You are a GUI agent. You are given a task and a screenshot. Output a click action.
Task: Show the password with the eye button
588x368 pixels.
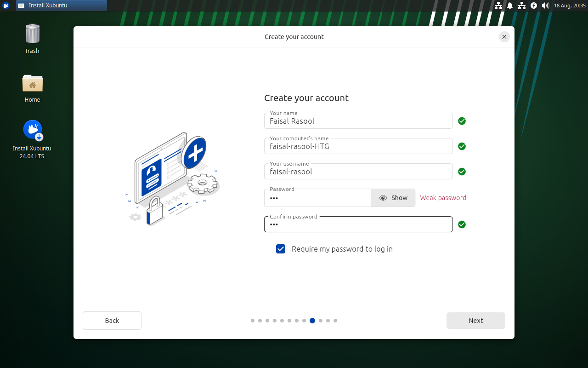click(x=393, y=198)
